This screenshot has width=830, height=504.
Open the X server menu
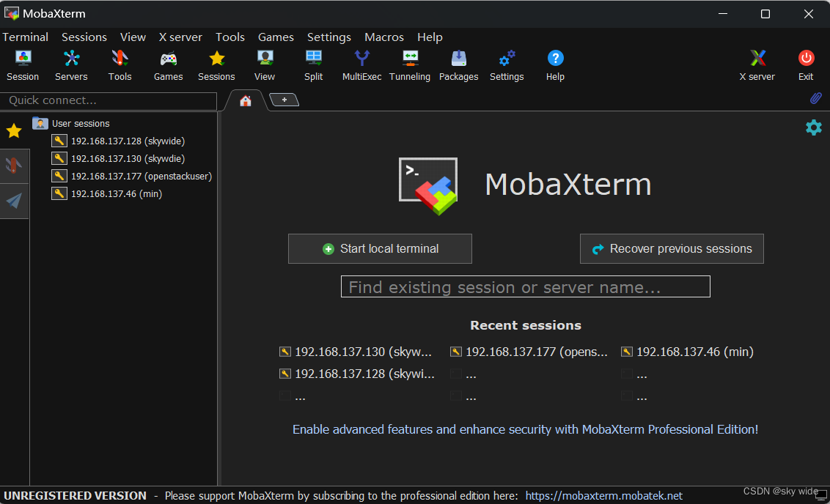click(x=180, y=37)
